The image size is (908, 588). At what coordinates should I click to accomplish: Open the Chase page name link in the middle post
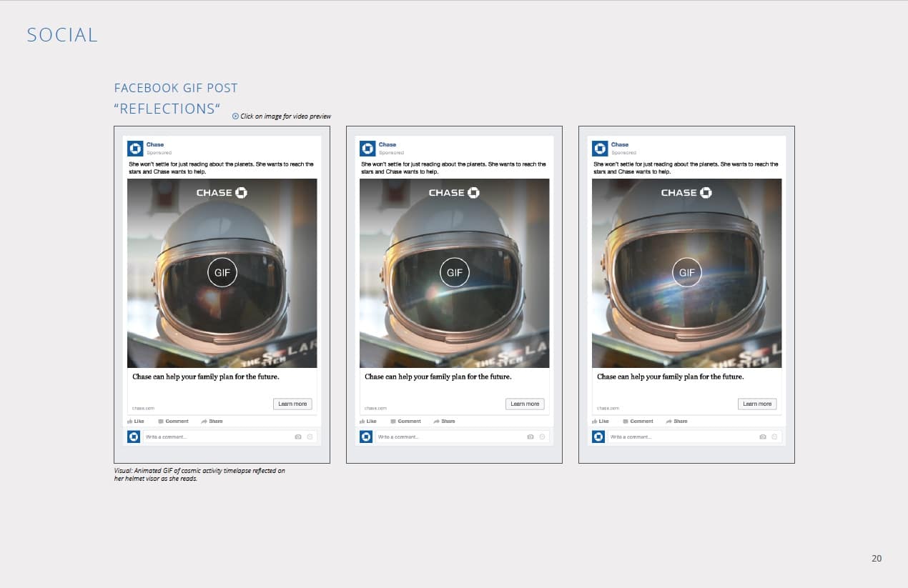388,145
